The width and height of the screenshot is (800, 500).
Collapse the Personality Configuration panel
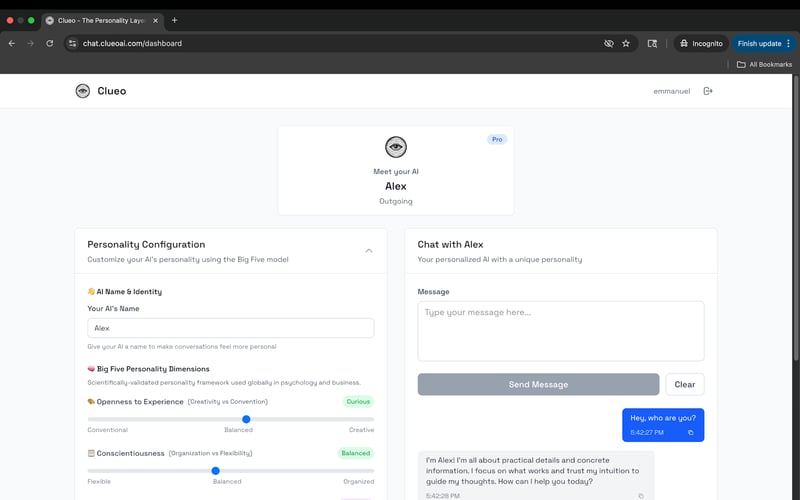pos(369,251)
